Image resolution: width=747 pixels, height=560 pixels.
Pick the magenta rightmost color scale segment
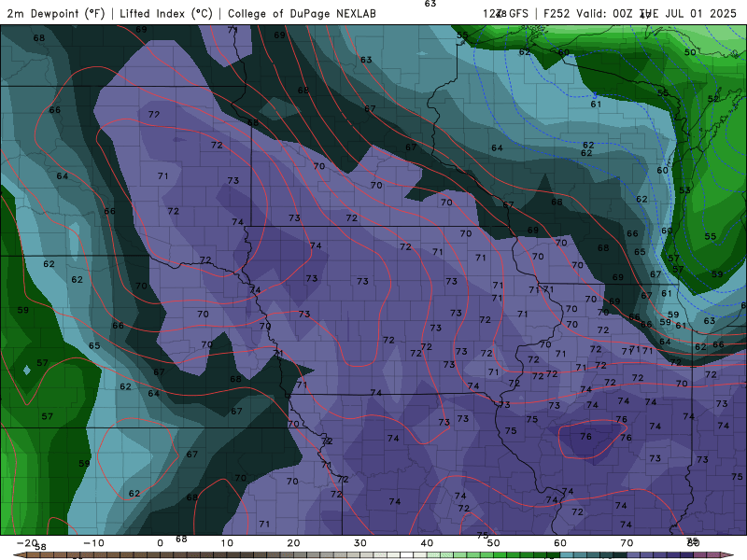tap(713, 555)
